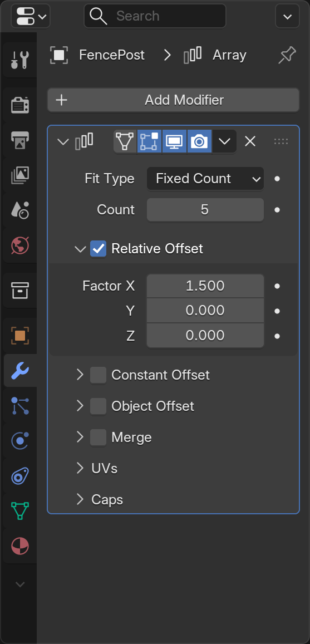This screenshot has height=644, width=310.
Task: Collapse the Relative Offset subpanel
Action: click(80, 249)
